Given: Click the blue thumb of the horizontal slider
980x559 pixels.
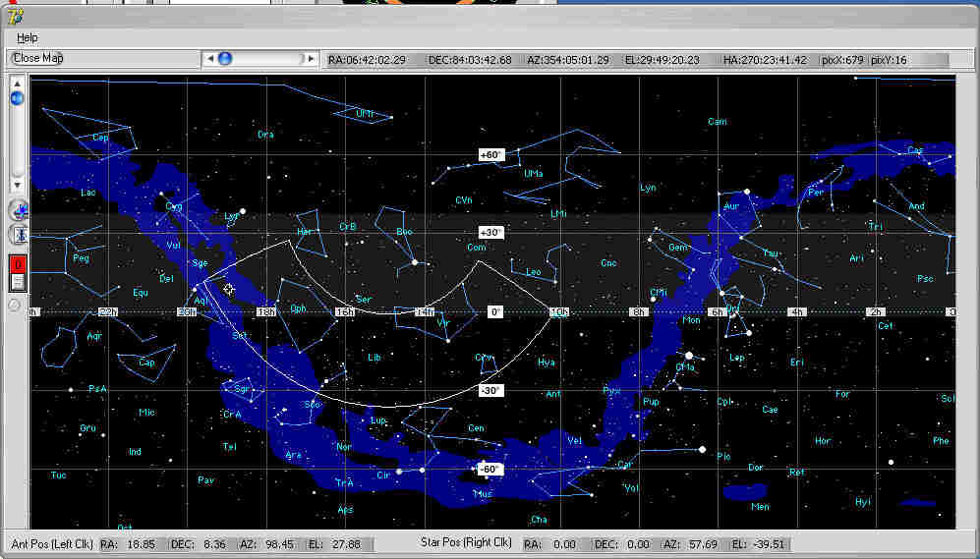Looking at the screenshot, I should pos(225,59).
